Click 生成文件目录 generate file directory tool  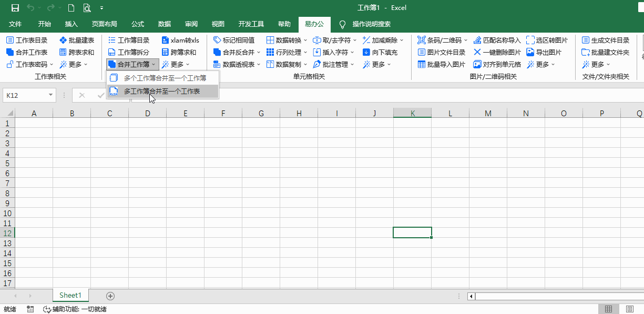tap(606, 40)
